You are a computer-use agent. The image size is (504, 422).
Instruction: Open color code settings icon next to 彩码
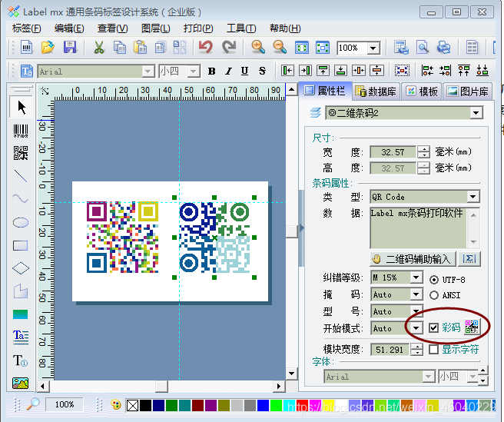(x=472, y=327)
